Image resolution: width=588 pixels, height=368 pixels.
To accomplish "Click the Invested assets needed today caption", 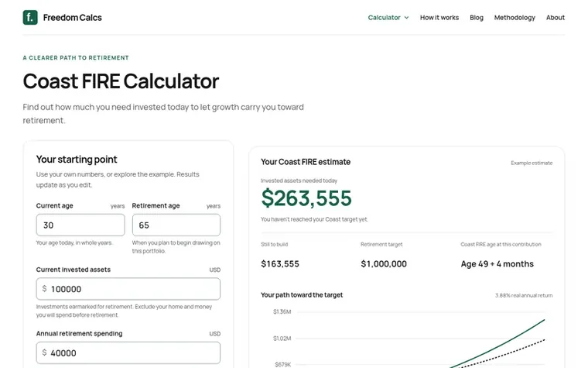I will click(299, 181).
